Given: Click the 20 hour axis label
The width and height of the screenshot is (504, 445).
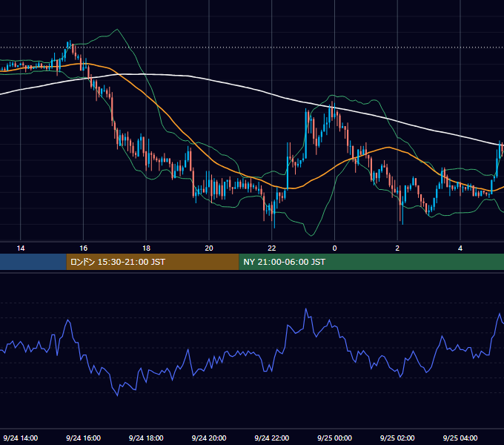Looking at the screenshot, I should (x=209, y=248).
